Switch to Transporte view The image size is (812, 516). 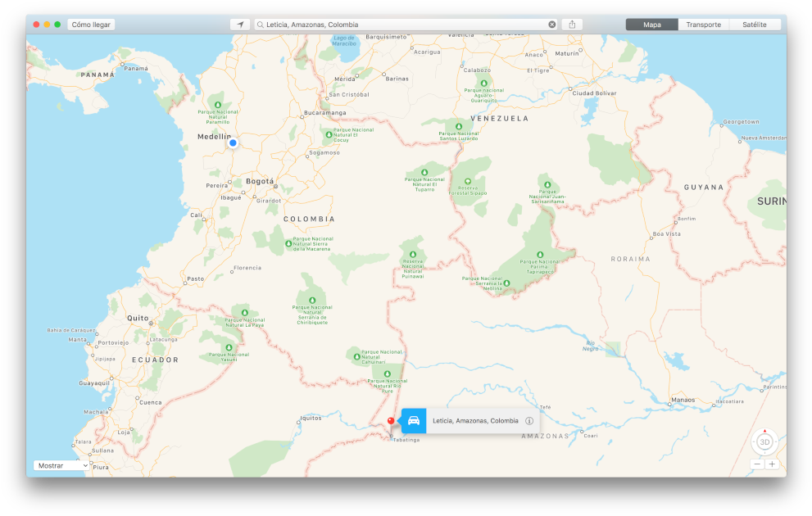coord(703,24)
